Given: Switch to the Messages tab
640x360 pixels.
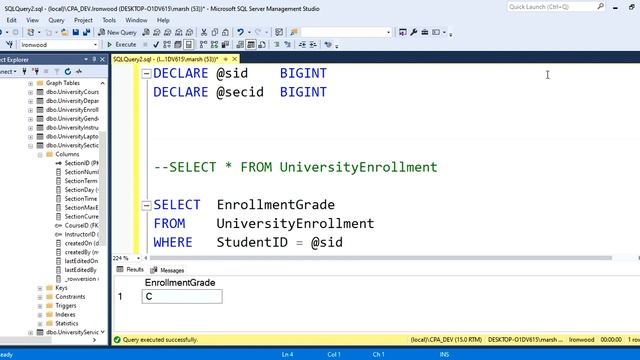Looking at the screenshot, I should pos(167,270).
